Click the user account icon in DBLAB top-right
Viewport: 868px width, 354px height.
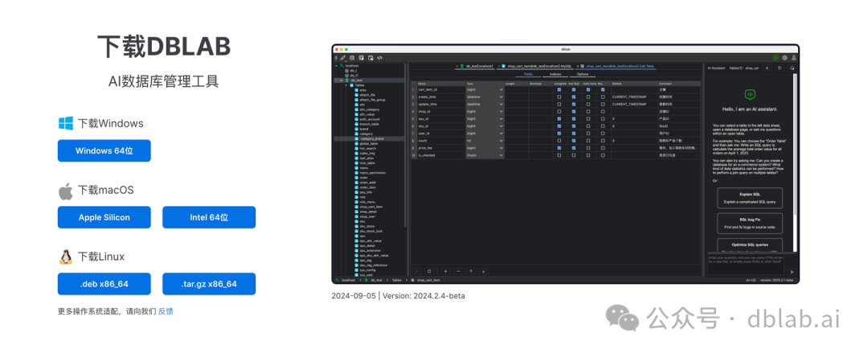(794, 58)
